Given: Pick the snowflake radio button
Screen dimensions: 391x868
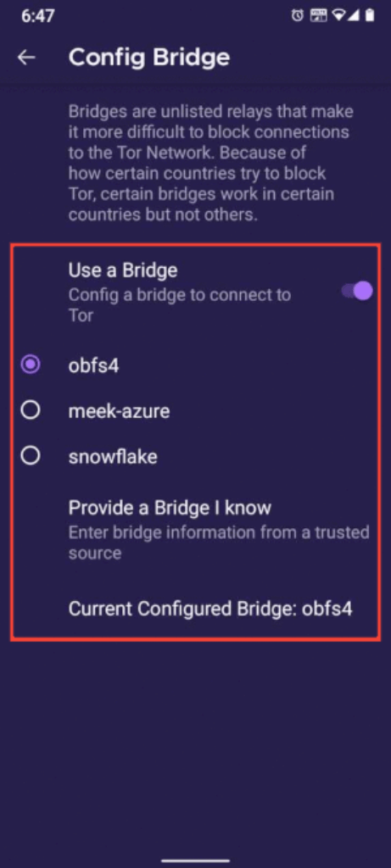Looking at the screenshot, I should click(x=30, y=455).
